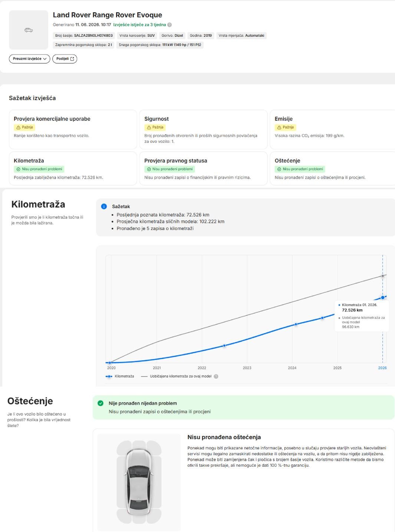395x532 pixels.
Task: Click the mid-2022 mileage data point
Action: click(x=224, y=346)
